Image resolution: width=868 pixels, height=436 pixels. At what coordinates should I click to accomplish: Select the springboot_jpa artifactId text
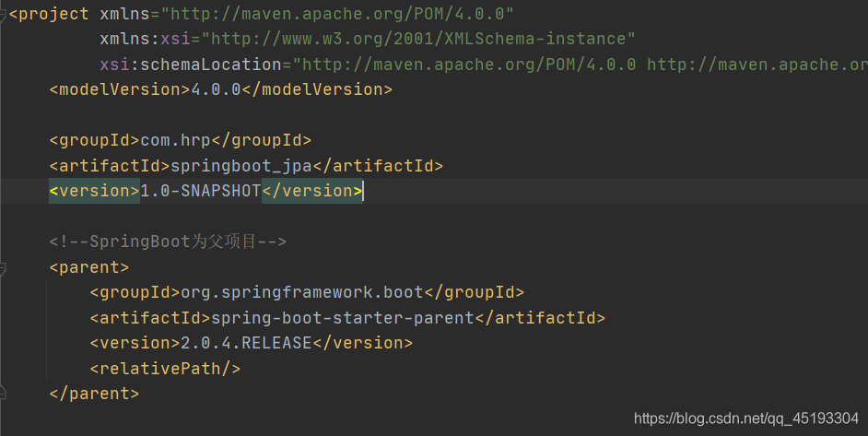point(241,166)
